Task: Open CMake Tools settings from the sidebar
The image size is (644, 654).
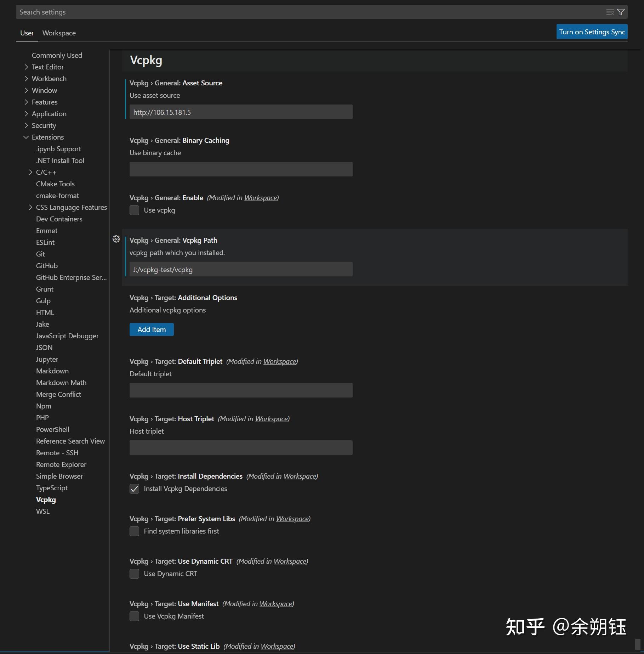Action: (x=55, y=184)
